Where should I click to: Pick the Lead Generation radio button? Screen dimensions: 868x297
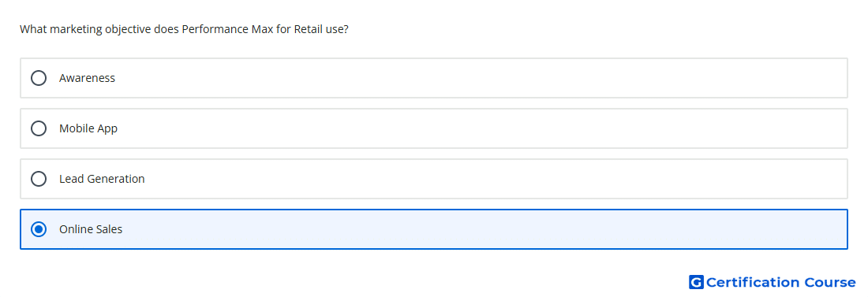click(x=39, y=179)
